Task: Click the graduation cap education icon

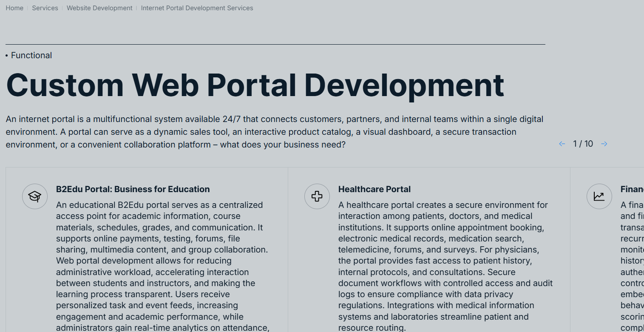Action: coord(35,196)
